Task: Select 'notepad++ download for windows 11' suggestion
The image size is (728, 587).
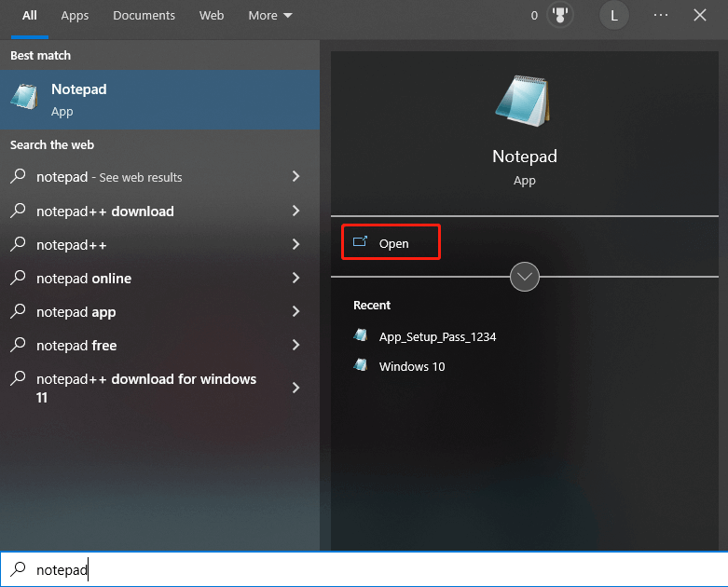Action: [x=159, y=388]
